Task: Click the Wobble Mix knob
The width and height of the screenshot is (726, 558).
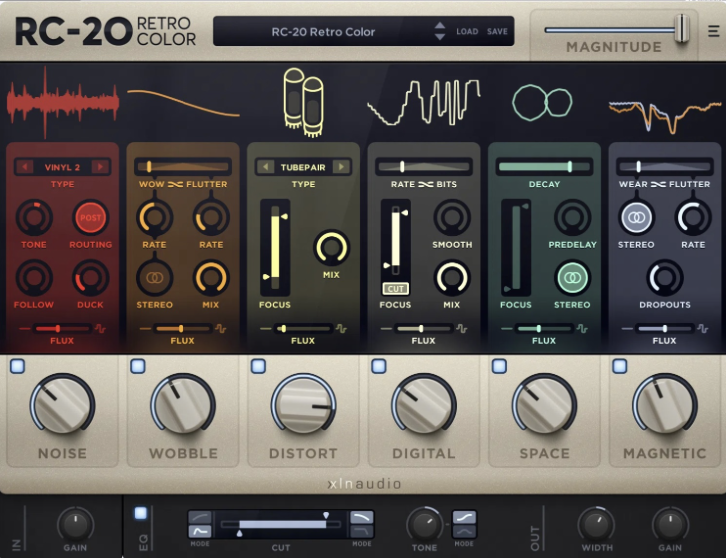Action: [211, 278]
